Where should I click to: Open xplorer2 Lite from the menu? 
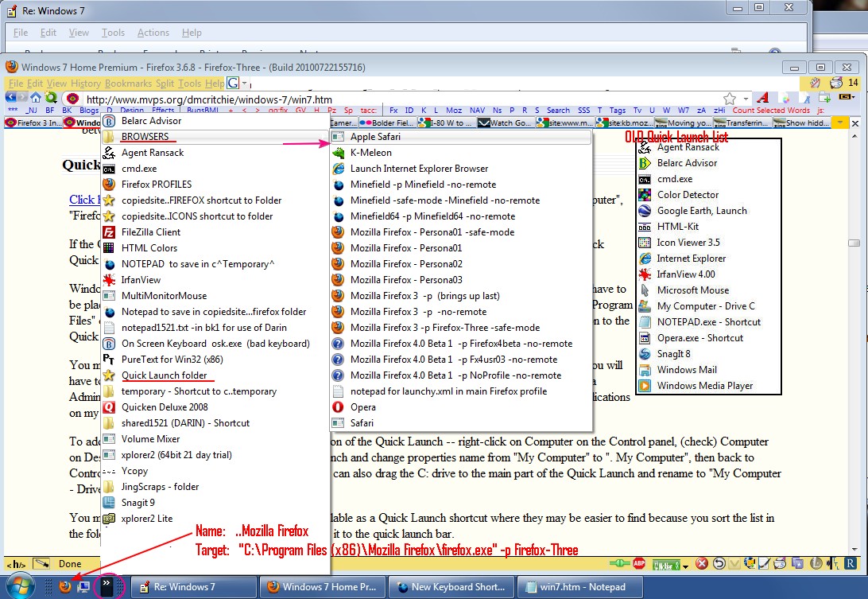point(215,519)
